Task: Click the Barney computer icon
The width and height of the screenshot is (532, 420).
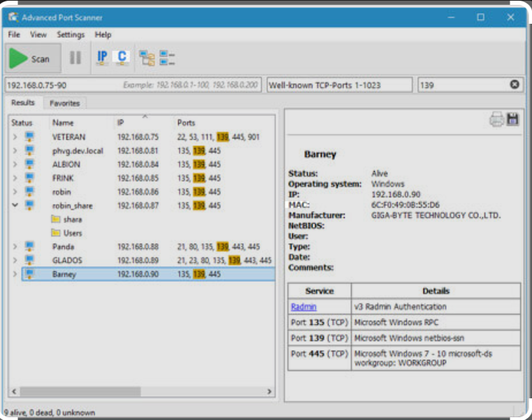Action: coord(29,274)
